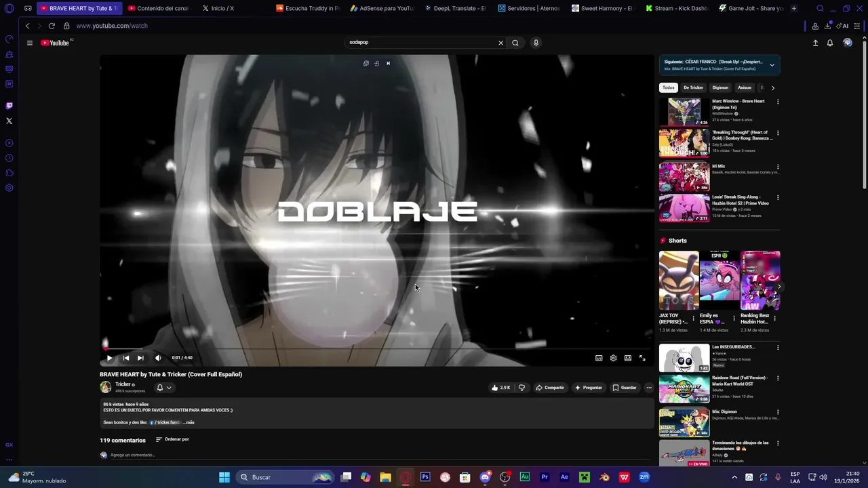Image resolution: width=868 pixels, height=488 pixels.
Task: Open the Tricker channel avatar
Action: tap(105, 387)
